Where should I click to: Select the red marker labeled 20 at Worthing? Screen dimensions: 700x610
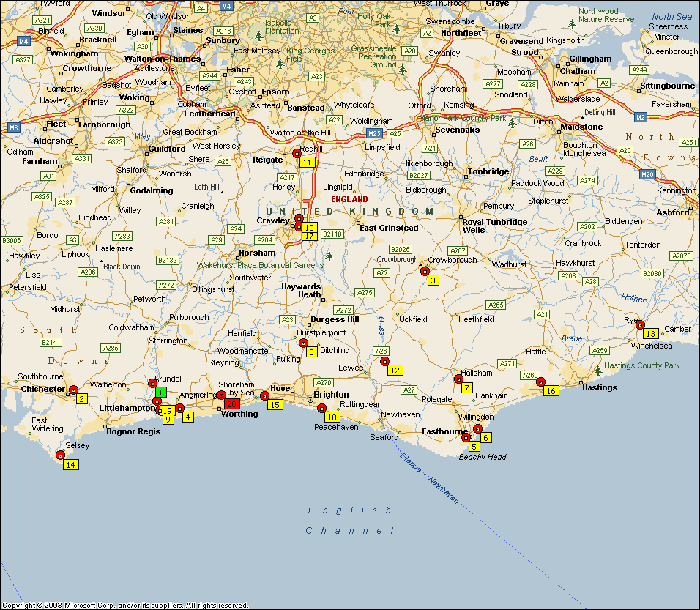pos(231,404)
